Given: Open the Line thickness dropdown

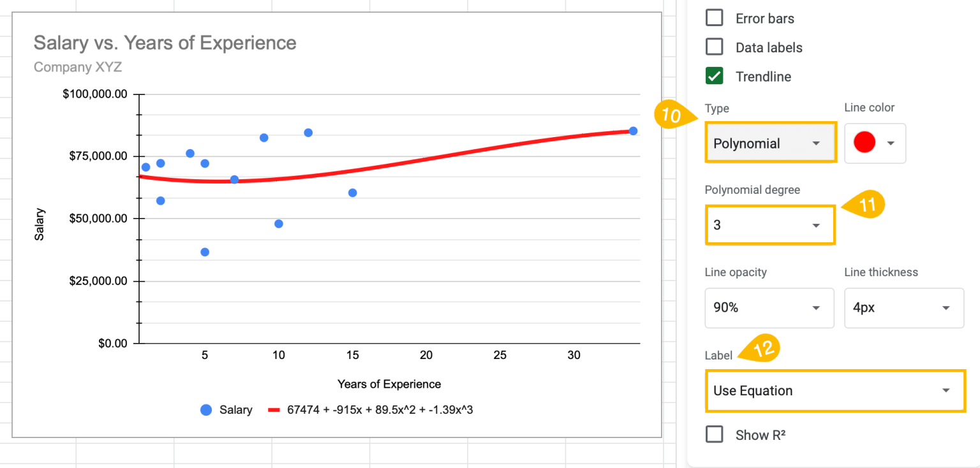Looking at the screenshot, I should [x=903, y=308].
